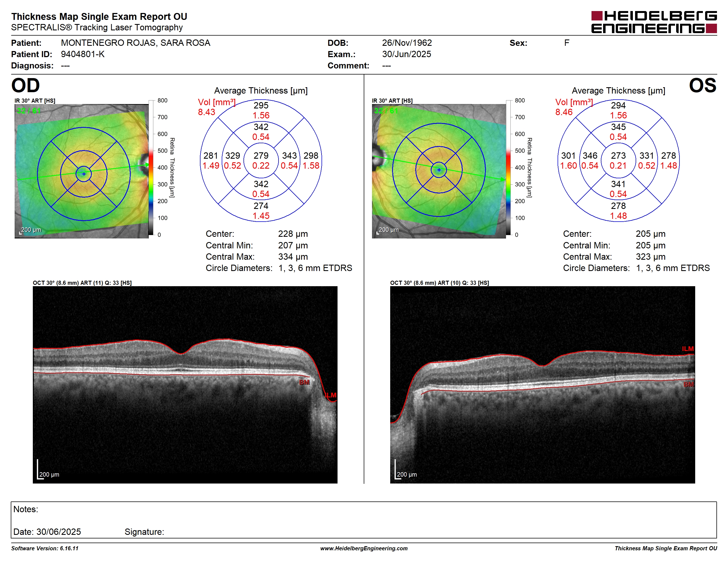Open the OS infrared fundus thickness map
This screenshot has width=728, height=563.
pyautogui.click(x=439, y=171)
